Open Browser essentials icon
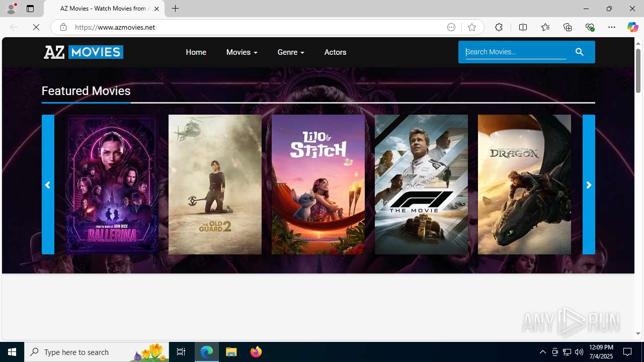The image size is (644, 362). tap(590, 27)
